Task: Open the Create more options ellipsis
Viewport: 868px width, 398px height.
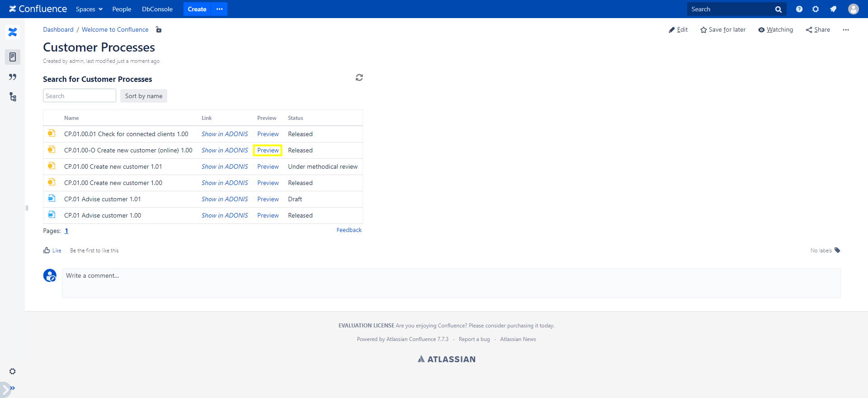Action: 219,9
